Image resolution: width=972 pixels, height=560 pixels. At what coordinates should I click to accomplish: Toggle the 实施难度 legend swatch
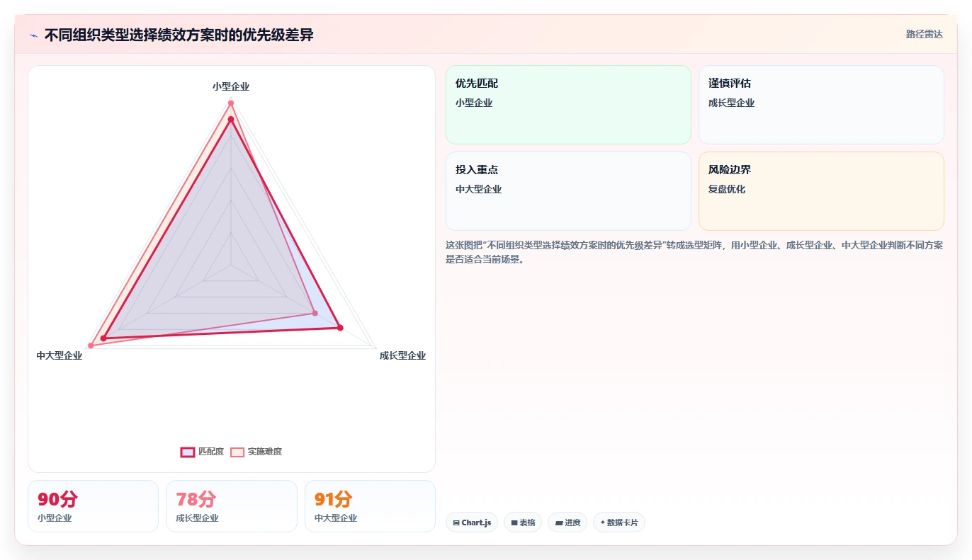[237, 452]
